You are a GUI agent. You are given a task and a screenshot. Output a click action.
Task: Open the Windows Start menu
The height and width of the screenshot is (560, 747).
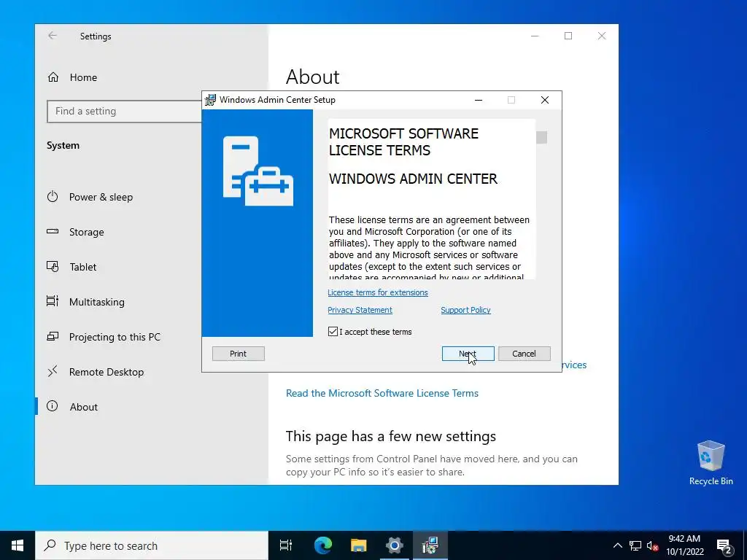click(18, 545)
